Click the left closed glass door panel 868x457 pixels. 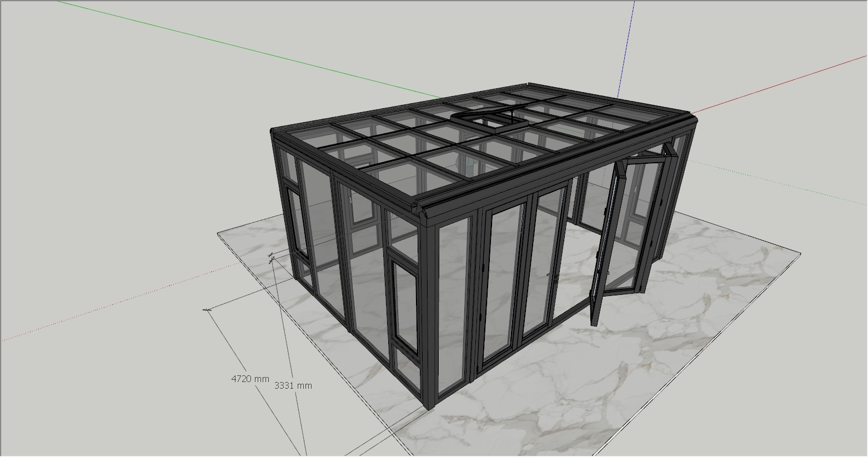(x=503, y=283)
